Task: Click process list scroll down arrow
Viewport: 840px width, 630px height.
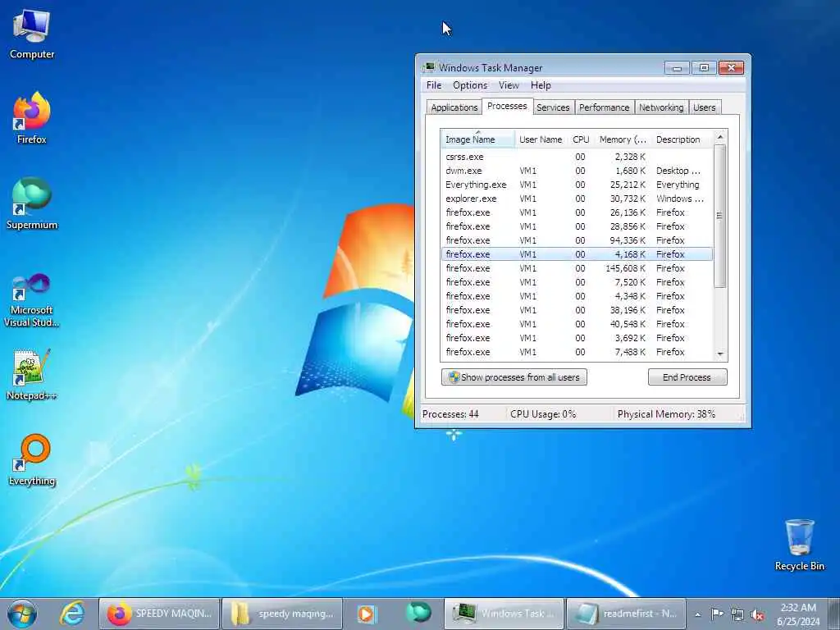Action: [720, 354]
